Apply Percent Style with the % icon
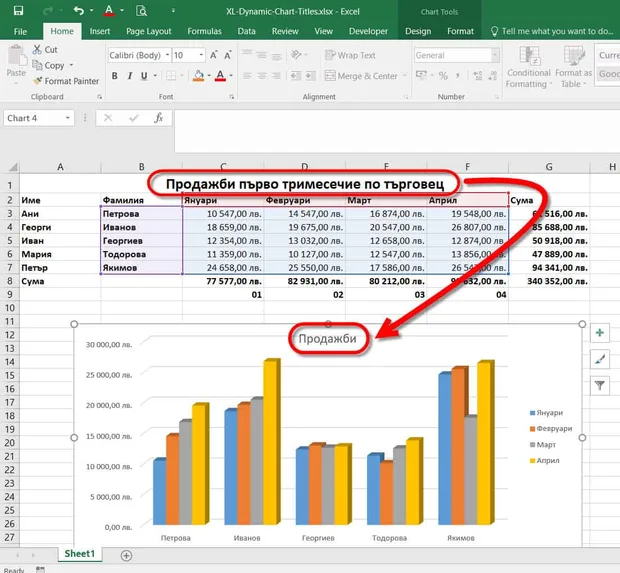The image size is (620, 573). pos(443,76)
